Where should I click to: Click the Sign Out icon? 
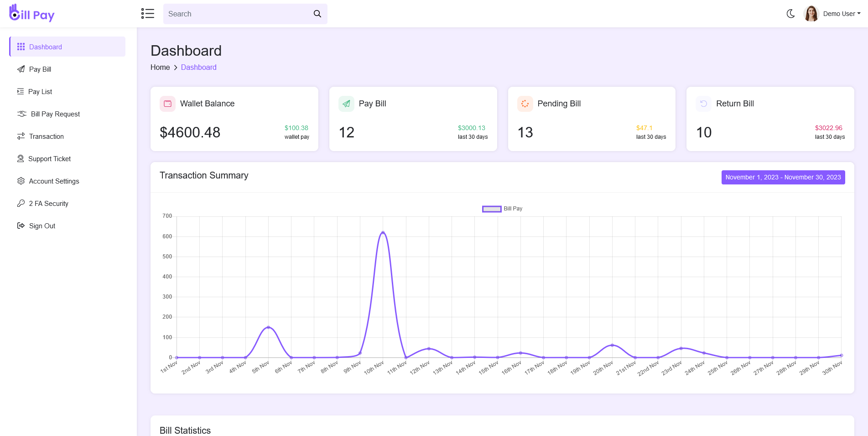click(21, 226)
